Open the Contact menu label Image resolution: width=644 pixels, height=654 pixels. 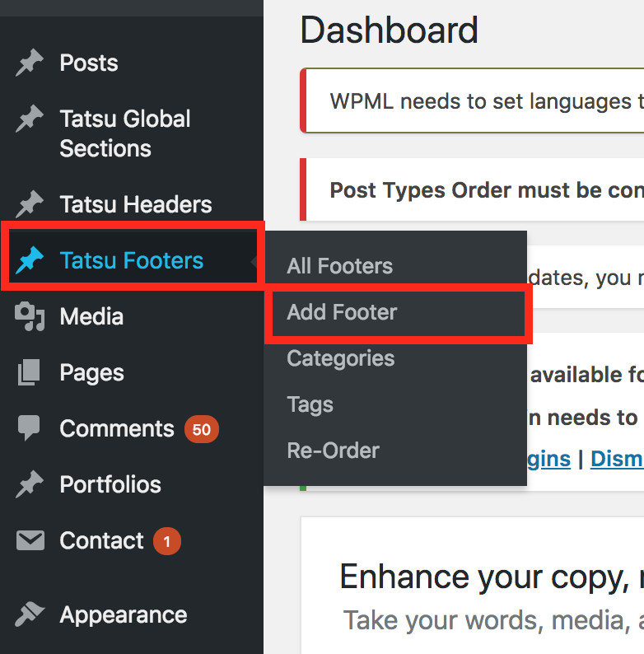click(102, 541)
